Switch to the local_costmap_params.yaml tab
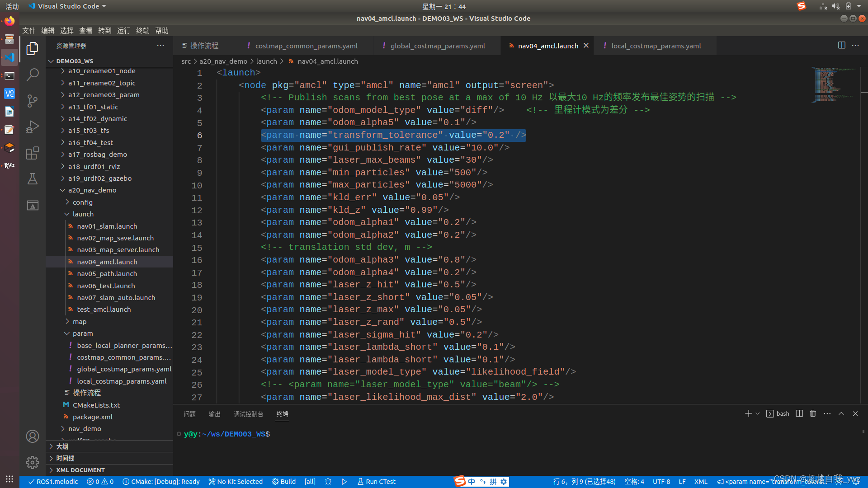 point(656,46)
